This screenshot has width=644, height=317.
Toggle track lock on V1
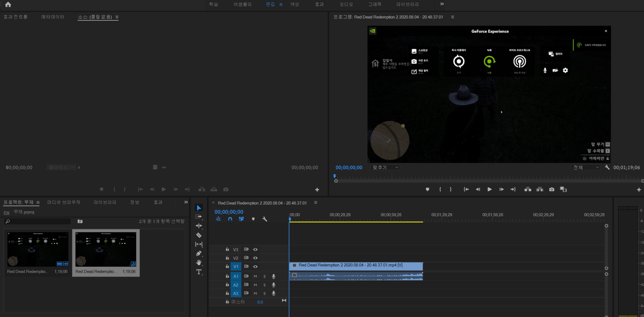(x=227, y=266)
